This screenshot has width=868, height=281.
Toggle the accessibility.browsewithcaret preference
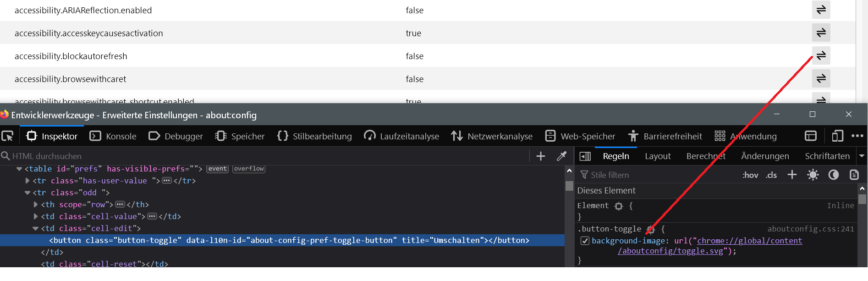click(x=821, y=79)
